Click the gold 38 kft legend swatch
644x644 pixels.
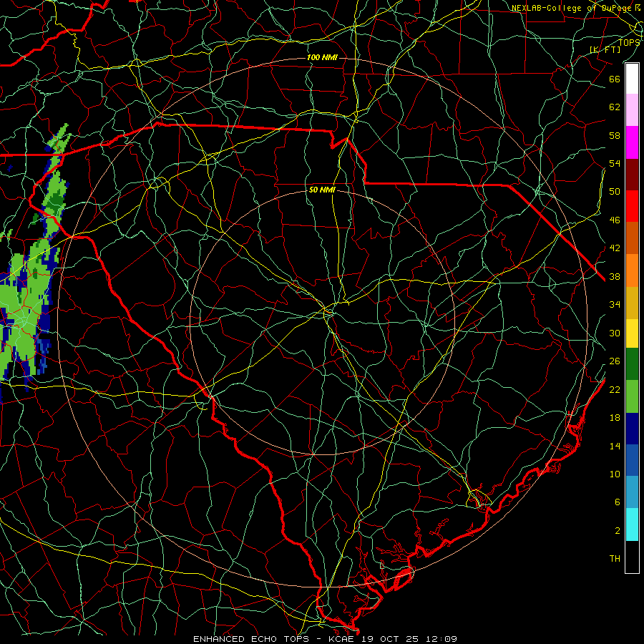click(x=632, y=302)
